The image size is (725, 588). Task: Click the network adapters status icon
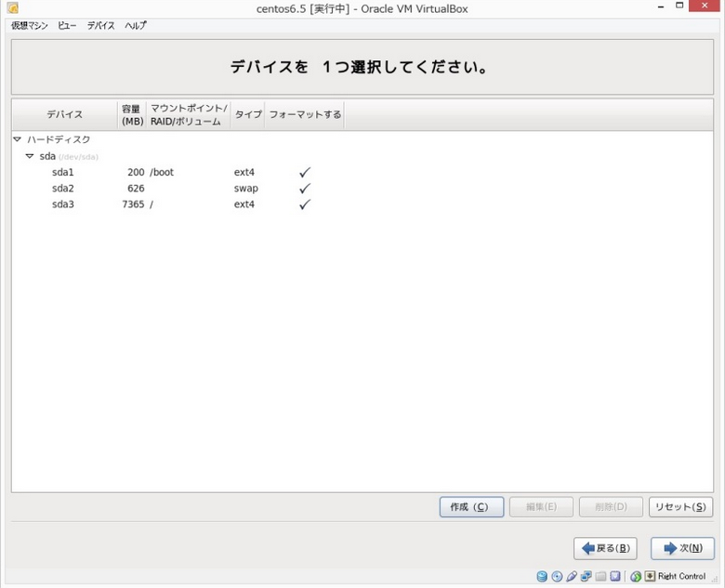pyautogui.click(x=586, y=577)
